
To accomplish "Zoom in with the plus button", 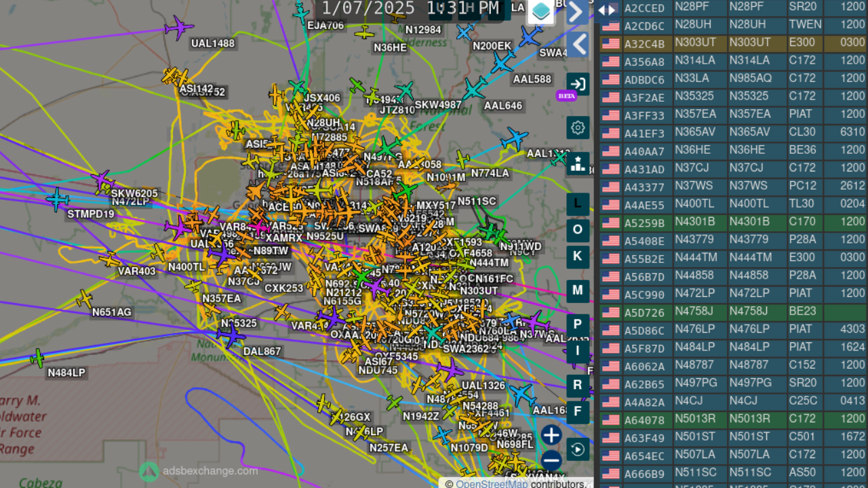I will [x=551, y=435].
